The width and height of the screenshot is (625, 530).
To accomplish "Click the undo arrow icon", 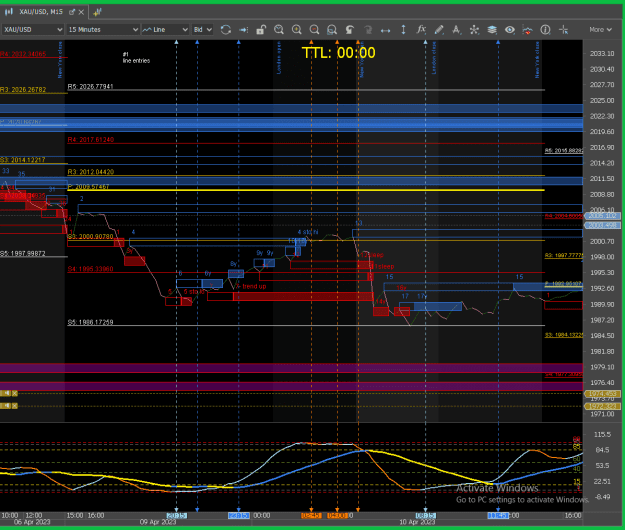I will [x=350, y=29].
